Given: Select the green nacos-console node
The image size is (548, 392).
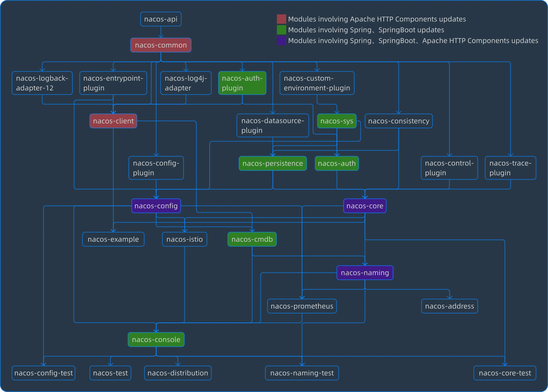Looking at the screenshot, I should pos(156,340).
